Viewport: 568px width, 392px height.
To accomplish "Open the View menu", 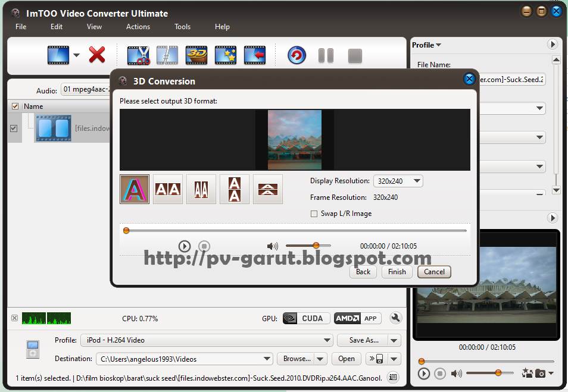I will 94,27.
